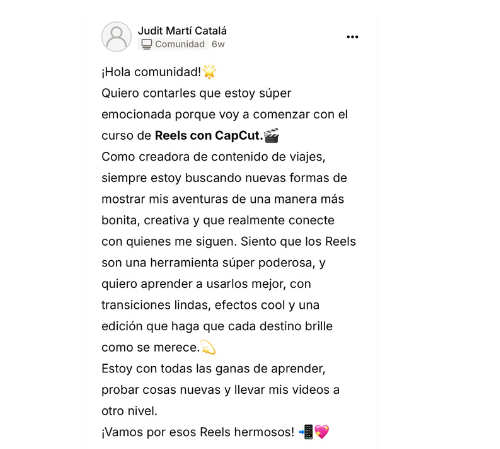Click the Comunidad category badge

tap(173, 44)
